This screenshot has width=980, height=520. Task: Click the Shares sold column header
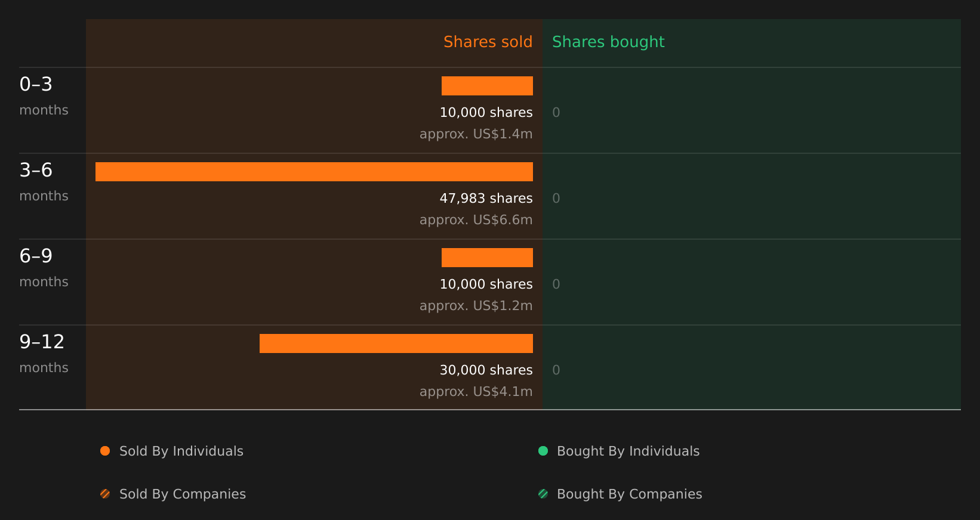tap(488, 42)
